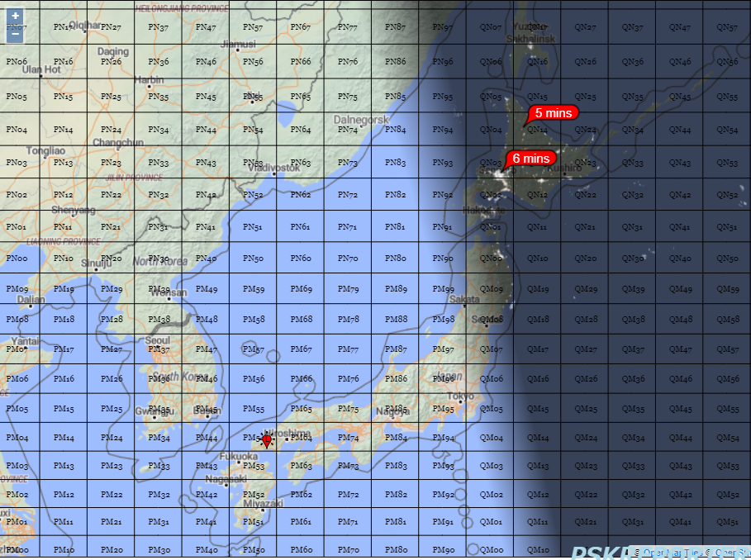Click the Changchun city label

coord(118,143)
